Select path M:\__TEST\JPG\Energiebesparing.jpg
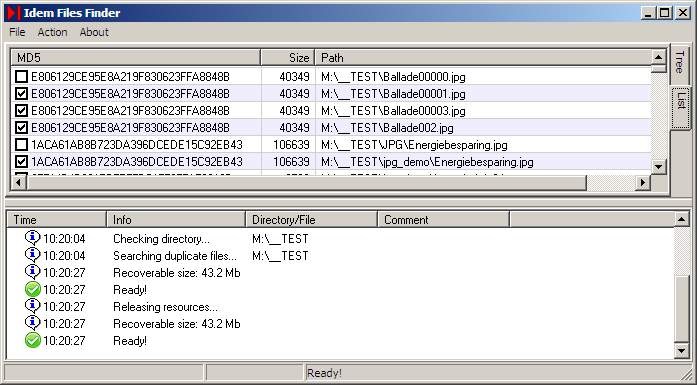Viewport: 697px width, 385px height. (414, 144)
